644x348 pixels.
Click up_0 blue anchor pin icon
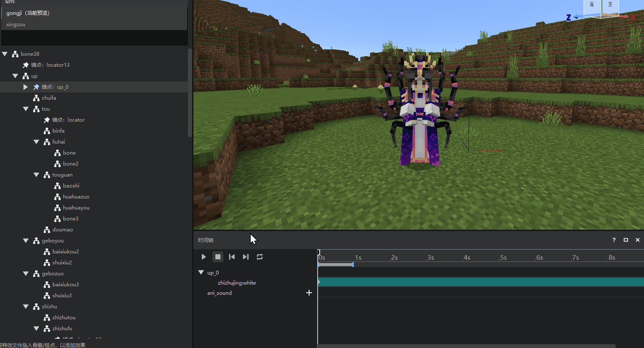click(x=36, y=87)
